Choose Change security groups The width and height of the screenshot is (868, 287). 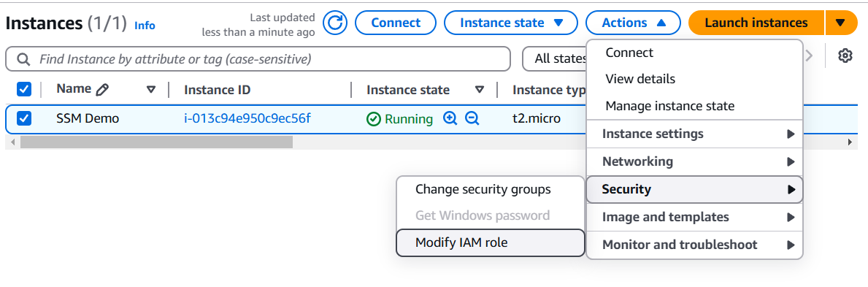[x=491, y=189]
